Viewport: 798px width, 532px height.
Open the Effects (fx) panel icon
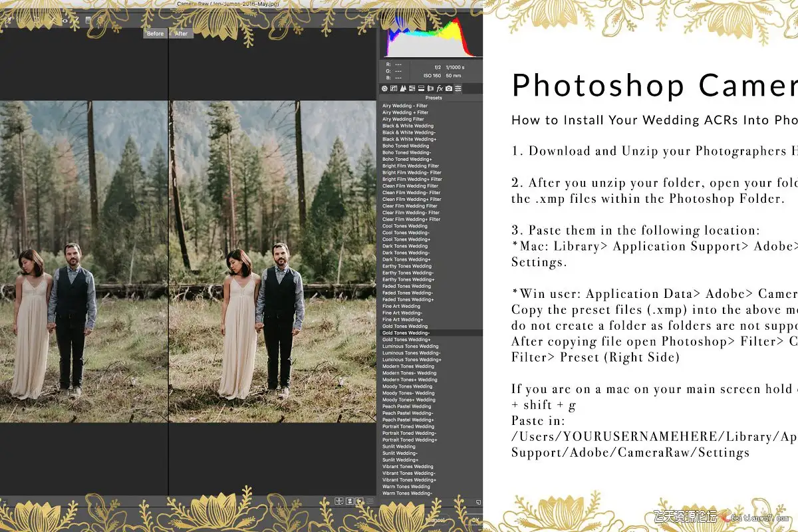[440, 88]
